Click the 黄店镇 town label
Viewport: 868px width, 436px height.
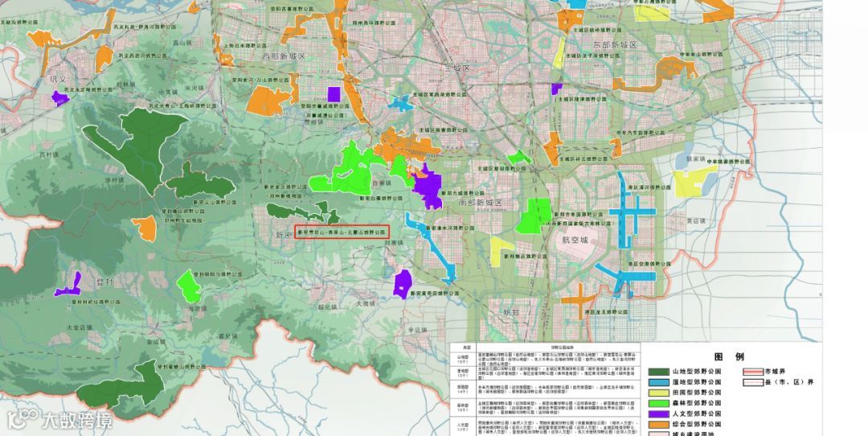pos(696,220)
